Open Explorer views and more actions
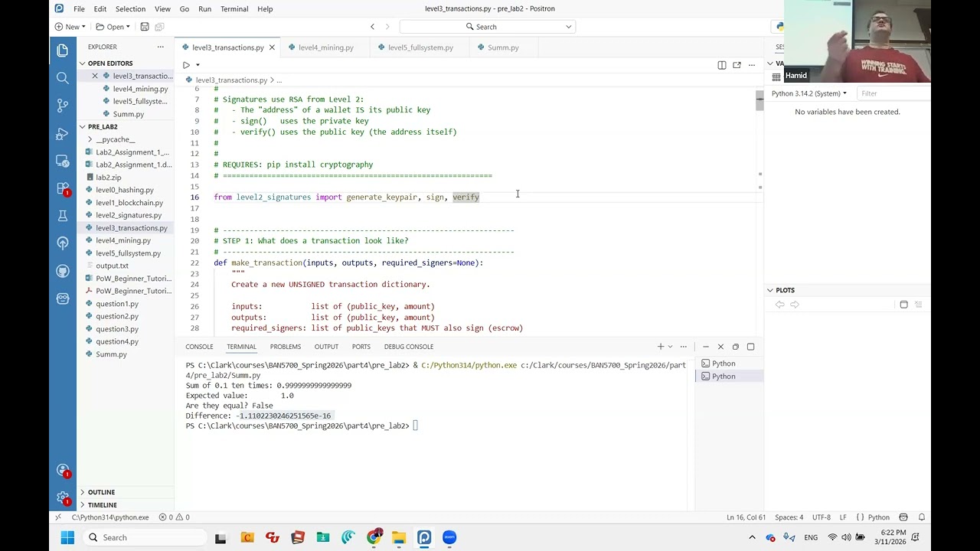Viewport: 980px width, 551px height. 161,47
